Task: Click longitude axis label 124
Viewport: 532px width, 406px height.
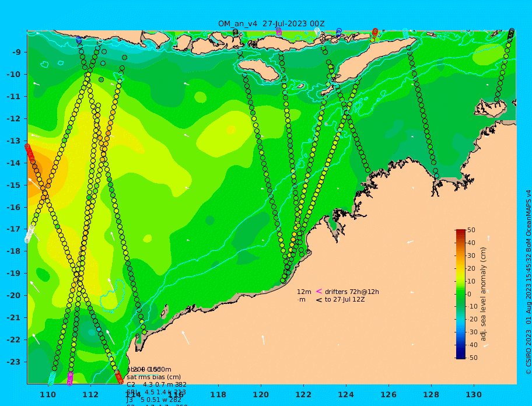Action: click(346, 395)
